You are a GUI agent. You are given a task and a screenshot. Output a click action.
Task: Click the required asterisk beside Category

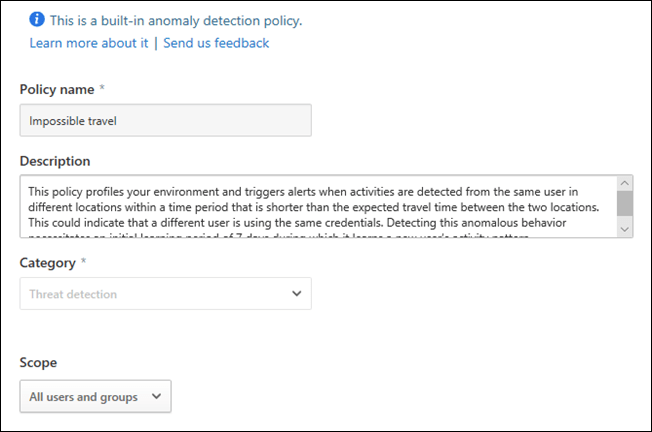[83, 262]
